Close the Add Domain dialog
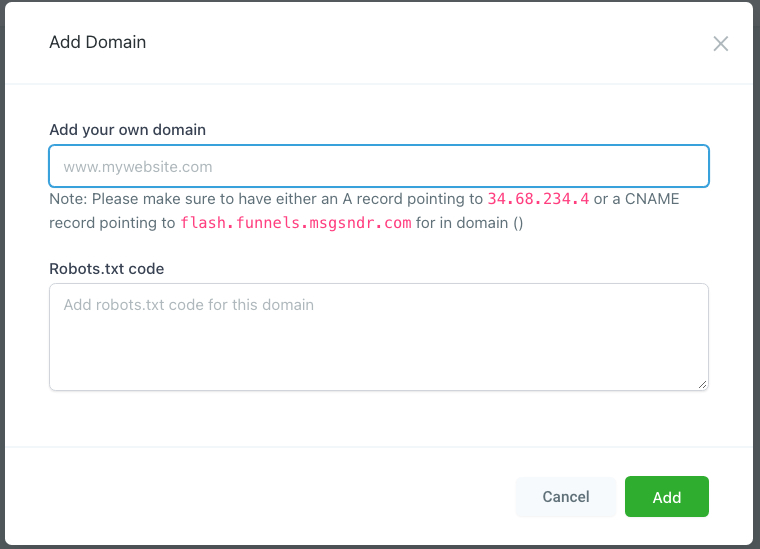Screen dimensions: 760x549 click(x=720, y=44)
